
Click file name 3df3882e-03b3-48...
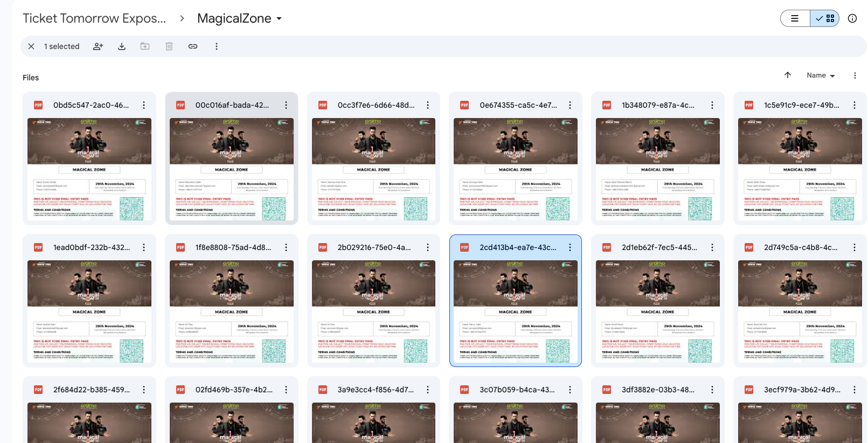click(x=658, y=390)
